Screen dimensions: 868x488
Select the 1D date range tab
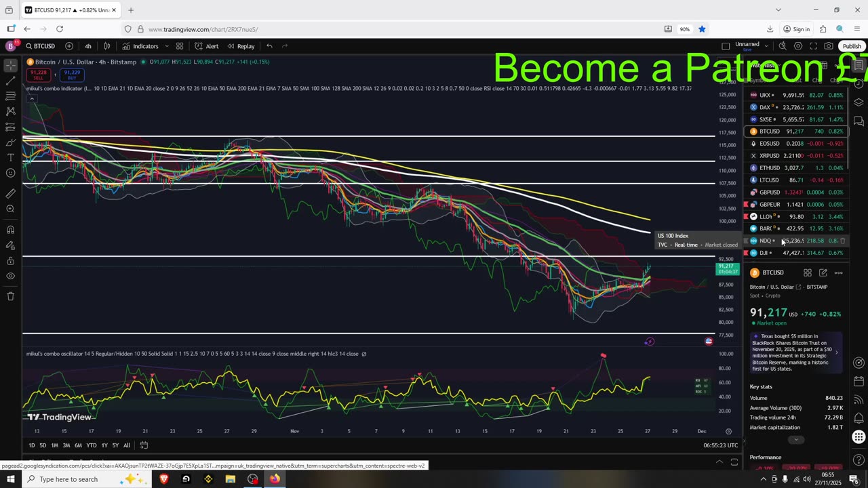(31, 445)
